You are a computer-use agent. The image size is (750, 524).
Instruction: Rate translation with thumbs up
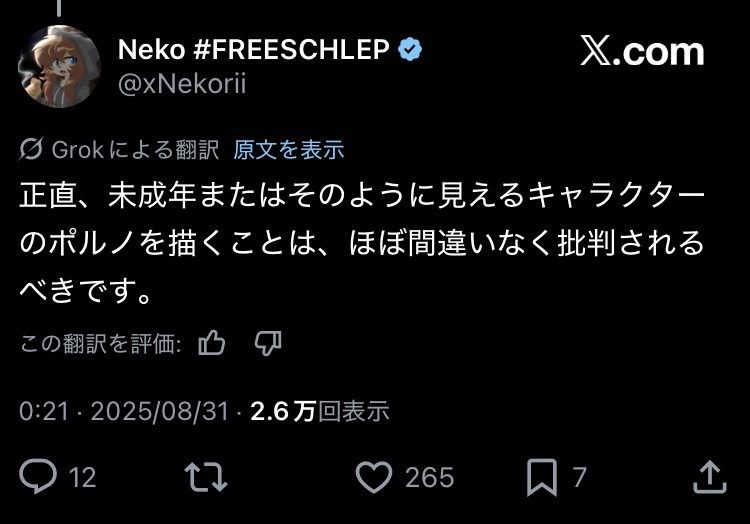[x=212, y=344]
